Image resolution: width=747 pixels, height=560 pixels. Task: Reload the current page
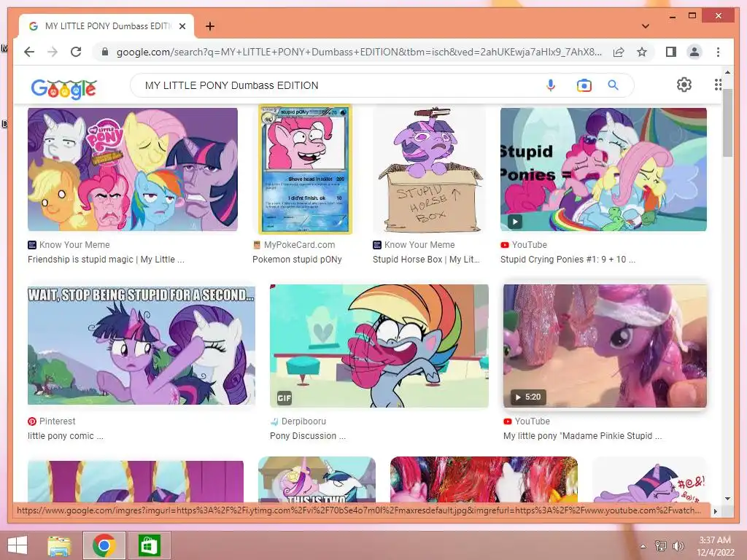pos(76,52)
